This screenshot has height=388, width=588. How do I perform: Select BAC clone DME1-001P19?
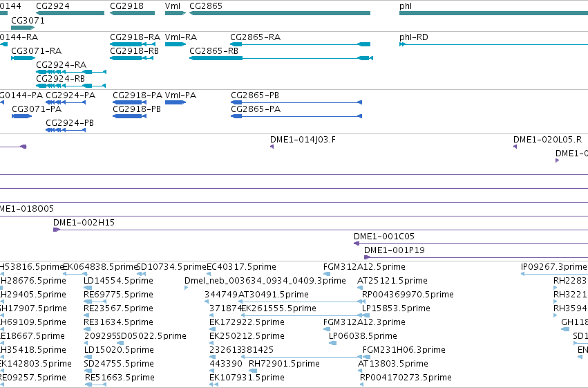476,258
